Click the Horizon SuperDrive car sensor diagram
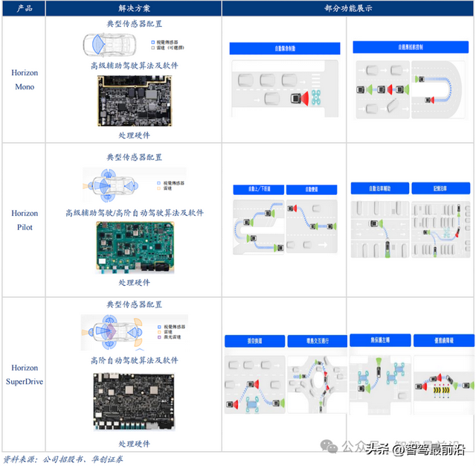 coord(112,332)
